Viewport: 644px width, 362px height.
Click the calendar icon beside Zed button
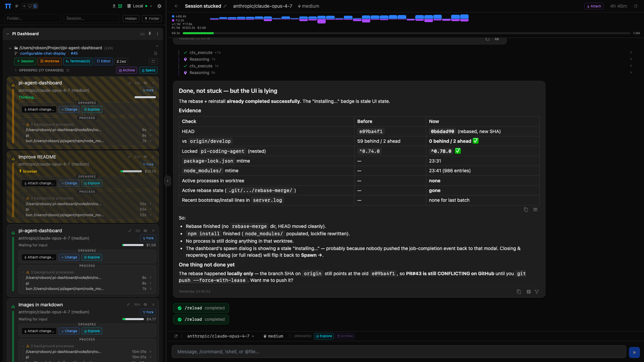[x=153, y=61]
